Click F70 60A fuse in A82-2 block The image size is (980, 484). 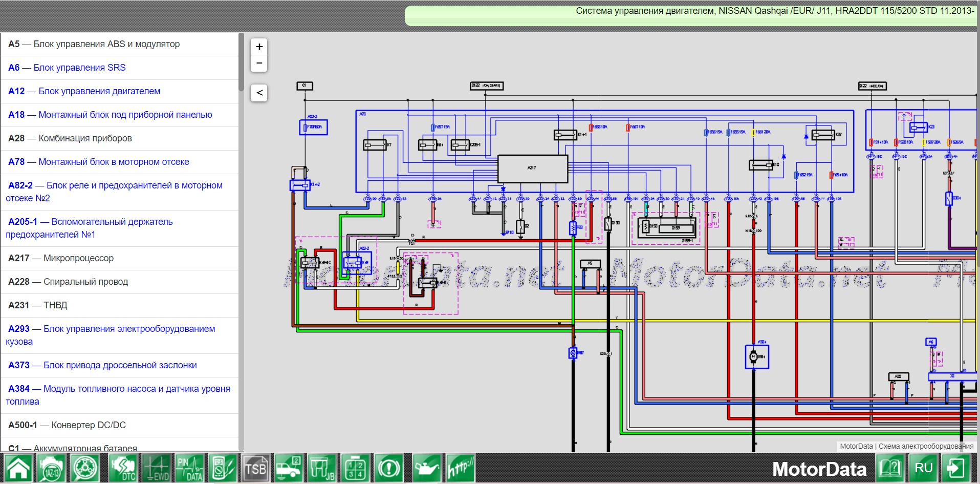(x=313, y=127)
